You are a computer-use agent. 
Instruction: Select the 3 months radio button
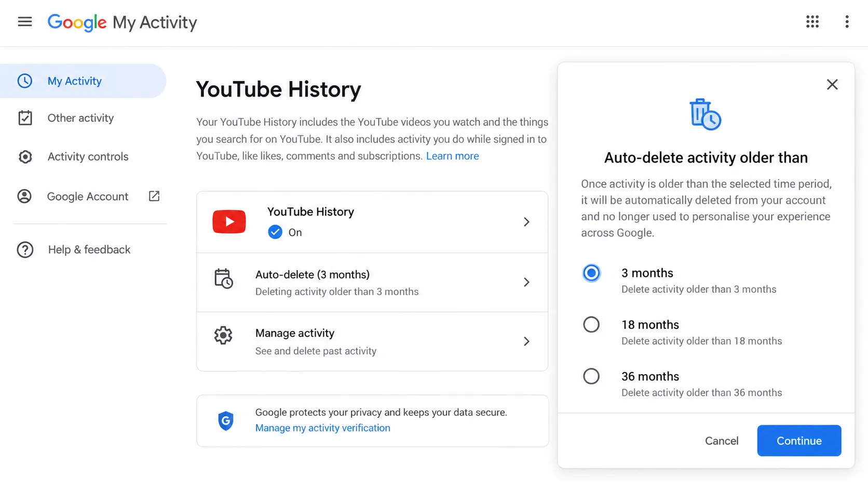click(591, 273)
